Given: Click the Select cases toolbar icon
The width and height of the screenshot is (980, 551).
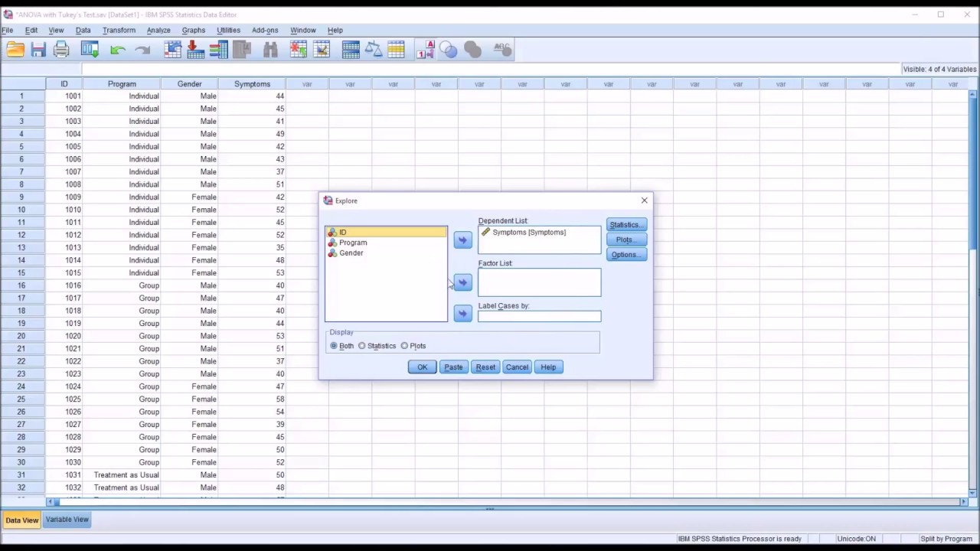Looking at the screenshot, I should 396,50.
